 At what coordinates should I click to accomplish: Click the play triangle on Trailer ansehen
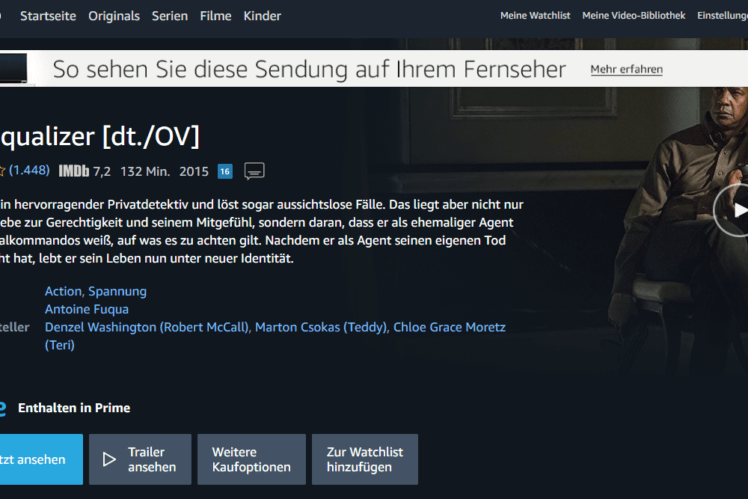pos(109,459)
